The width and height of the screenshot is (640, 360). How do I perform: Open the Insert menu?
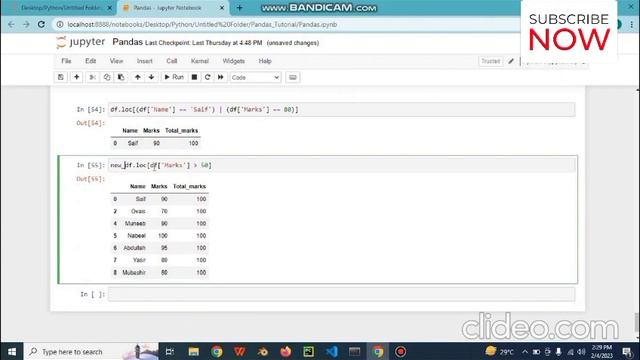click(x=144, y=61)
